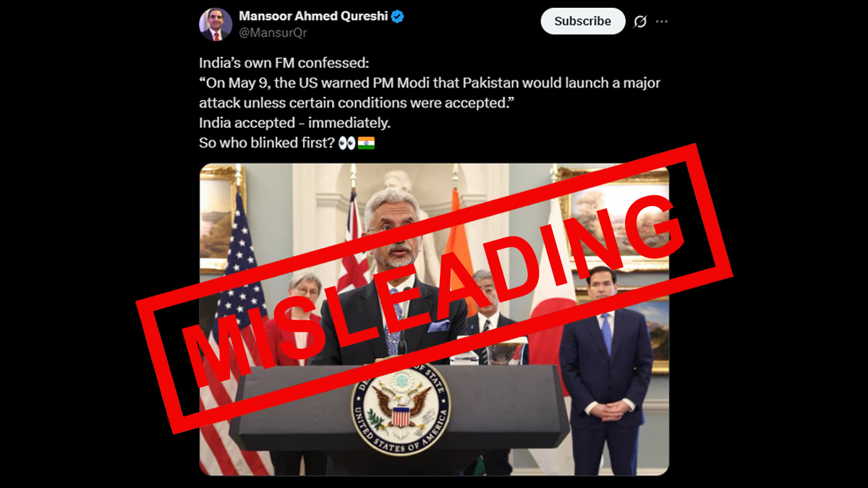Open the three-dot more options menu
This screenshot has height=488, width=868.
coord(661,22)
